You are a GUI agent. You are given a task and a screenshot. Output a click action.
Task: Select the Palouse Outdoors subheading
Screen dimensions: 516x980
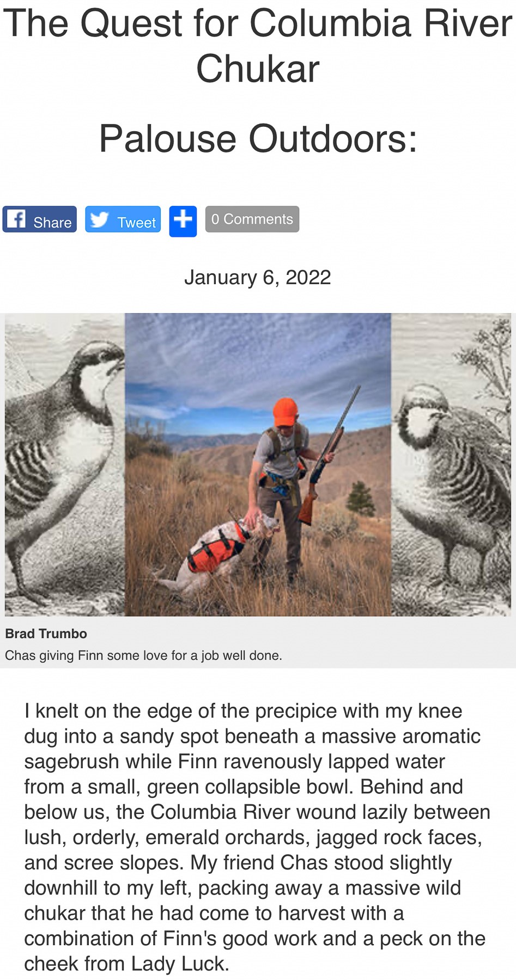(258, 138)
